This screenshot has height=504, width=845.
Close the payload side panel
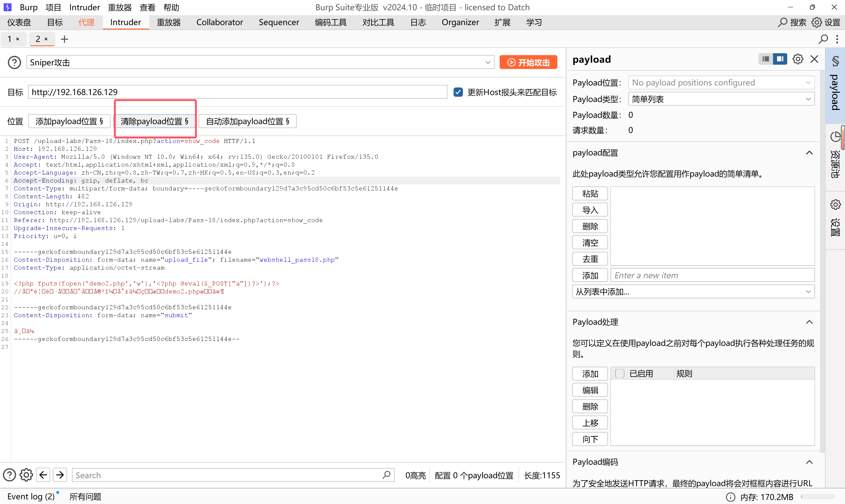(814, 59)
